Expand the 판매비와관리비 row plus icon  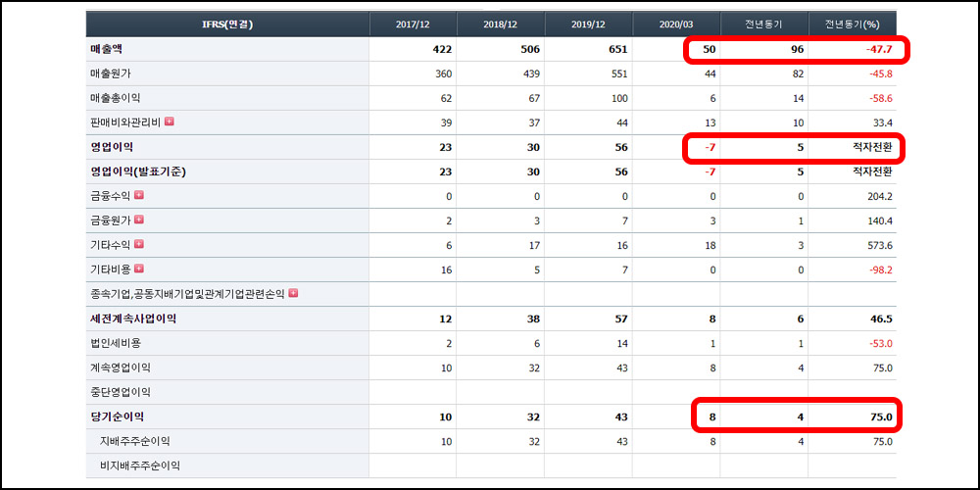pyautogui.click(x=169, y=122)
